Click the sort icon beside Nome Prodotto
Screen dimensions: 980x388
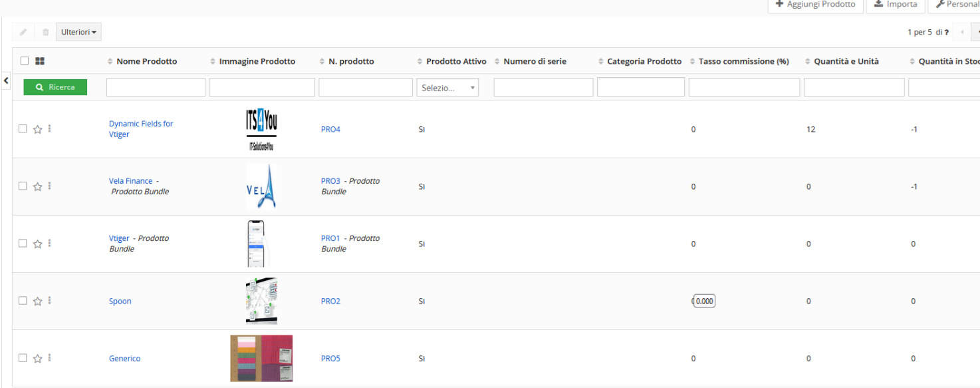110,61
